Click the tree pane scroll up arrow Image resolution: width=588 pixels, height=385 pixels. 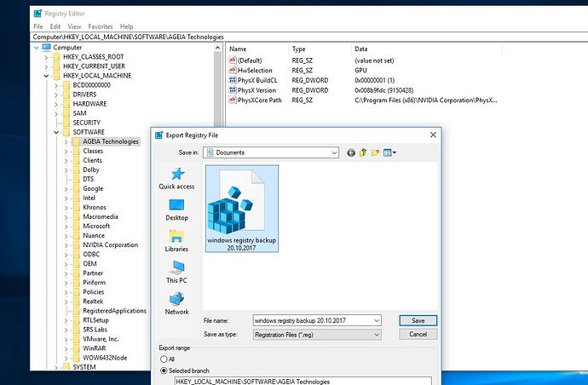click(x=218, y=48)
